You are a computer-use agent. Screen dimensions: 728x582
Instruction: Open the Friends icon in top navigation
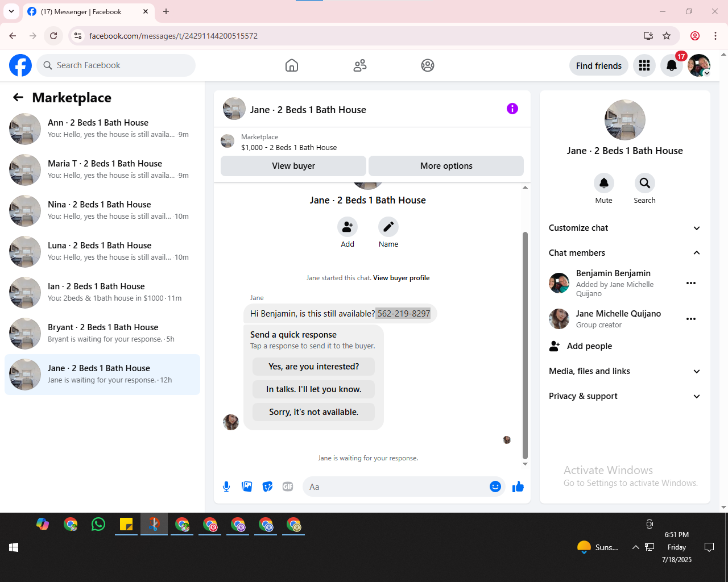point(360,65)
